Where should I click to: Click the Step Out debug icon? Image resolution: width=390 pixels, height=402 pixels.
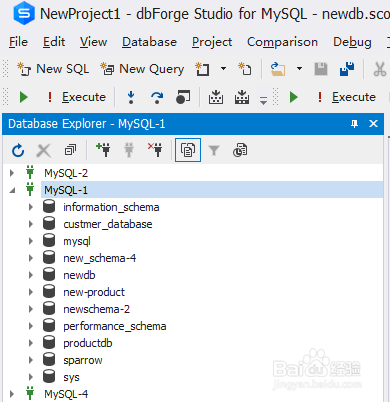[x=183, y=97]
